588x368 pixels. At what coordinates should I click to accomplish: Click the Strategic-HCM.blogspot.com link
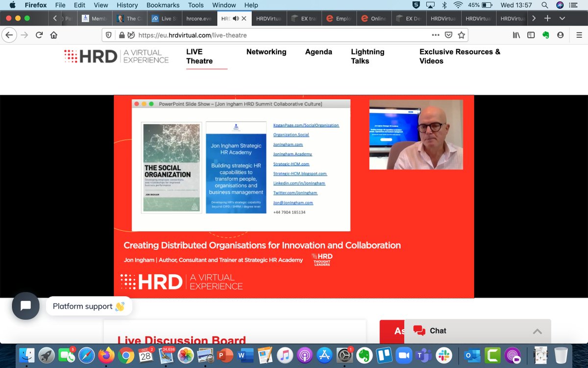[300, 174]
